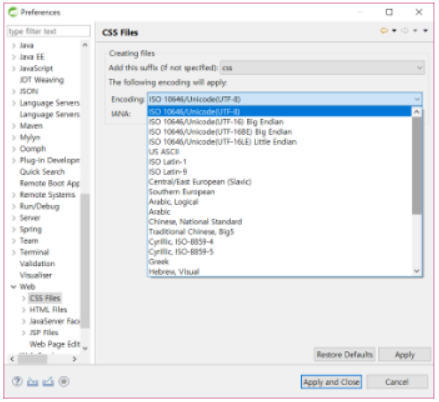Select UTF-16 Big Endian option
The height and width of the screenshot is (402, 439).
(279, 122)
